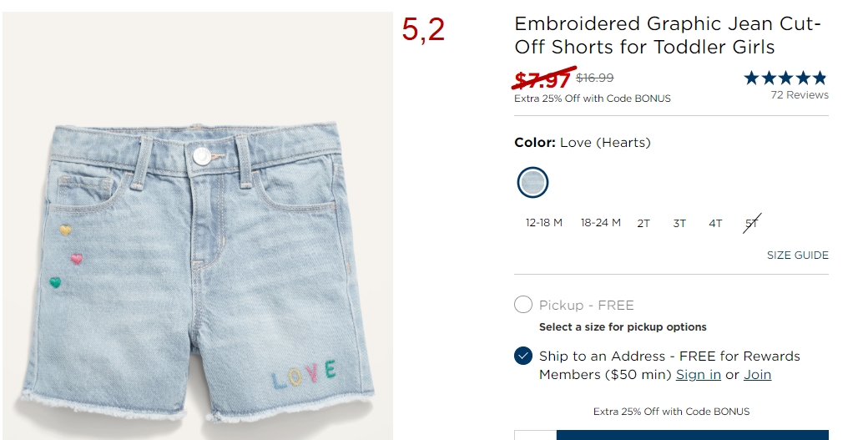Open the quantity box beside the blue button
Image resolution: width=868 pixels, height=440 pixels.
(535, 435)
